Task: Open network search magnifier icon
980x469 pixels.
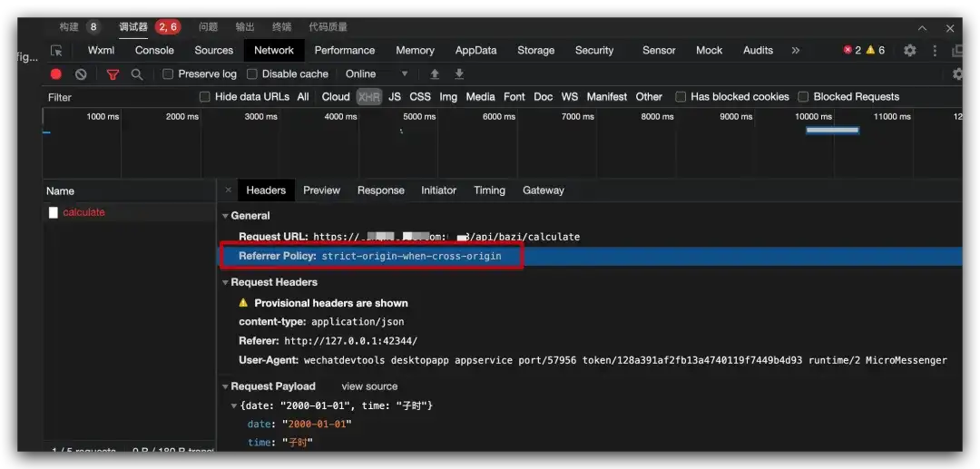Action: click(137, 74)
